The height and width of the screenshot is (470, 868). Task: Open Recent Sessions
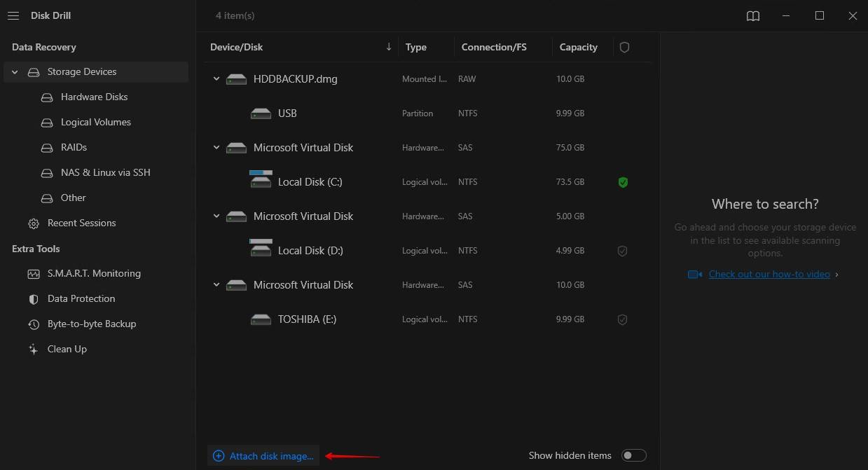click(x=82, y=223)
